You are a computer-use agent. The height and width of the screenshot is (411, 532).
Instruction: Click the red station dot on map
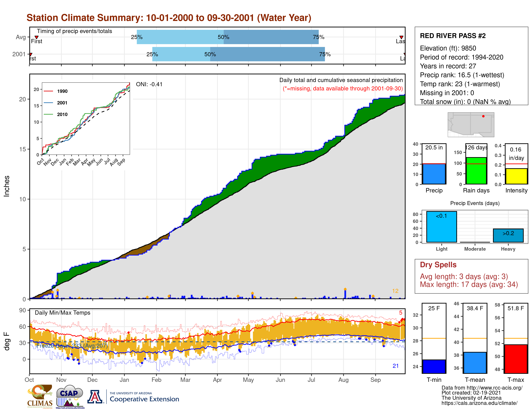[x=483, y=116]
